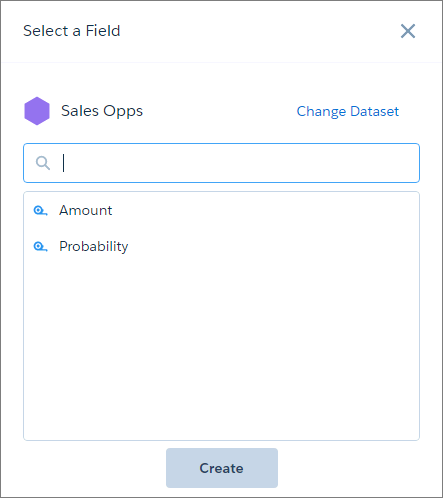Switch dataset via Change Dataset

point(348,111)
